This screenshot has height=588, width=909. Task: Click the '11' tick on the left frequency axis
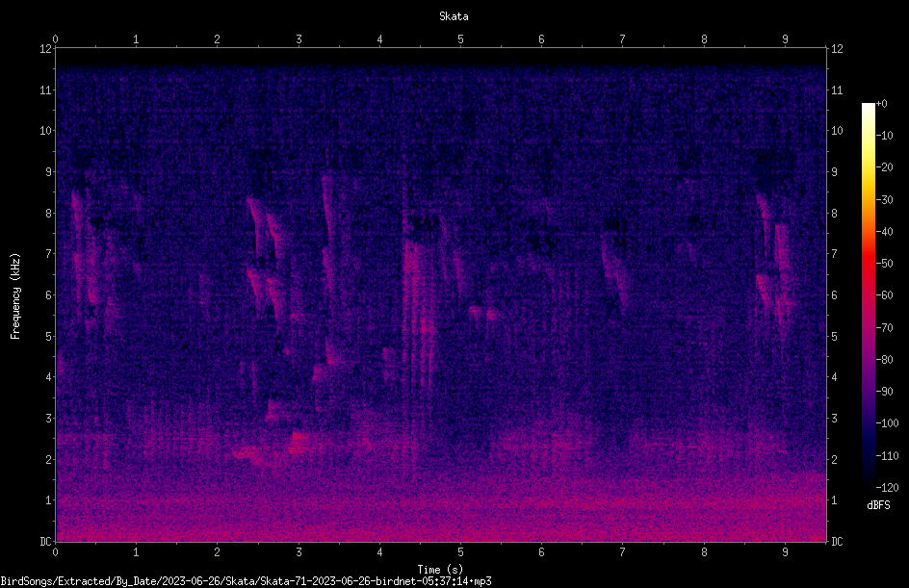45,89
